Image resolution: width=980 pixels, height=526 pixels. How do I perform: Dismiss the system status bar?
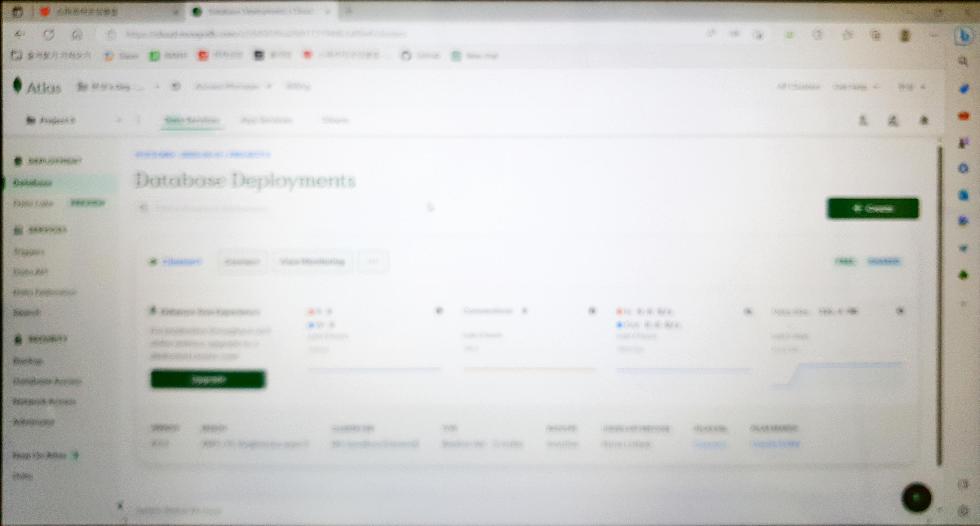coord(120,505)
